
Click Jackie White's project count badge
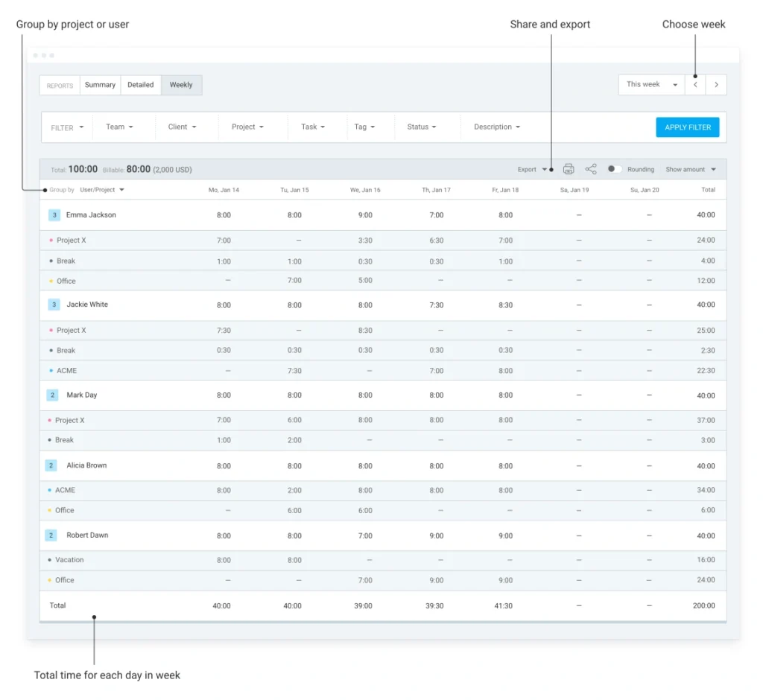[54, 305]
